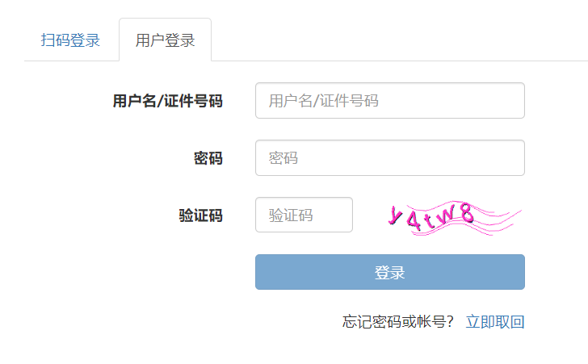This screenshot has width=588, height=364.
Task: Click the bold 用户名/证件号码 label
Action: click(167, 101)
